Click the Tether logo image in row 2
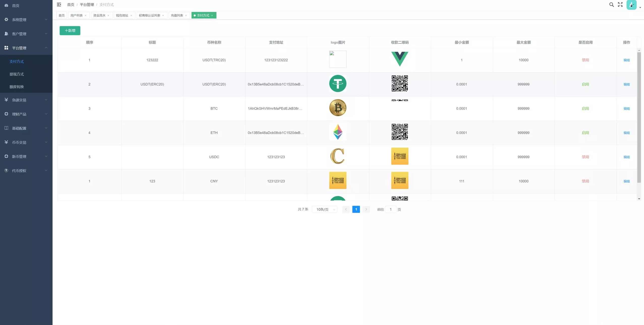The height and width of the screenshot is (325, 644). (x=338, y=84)
